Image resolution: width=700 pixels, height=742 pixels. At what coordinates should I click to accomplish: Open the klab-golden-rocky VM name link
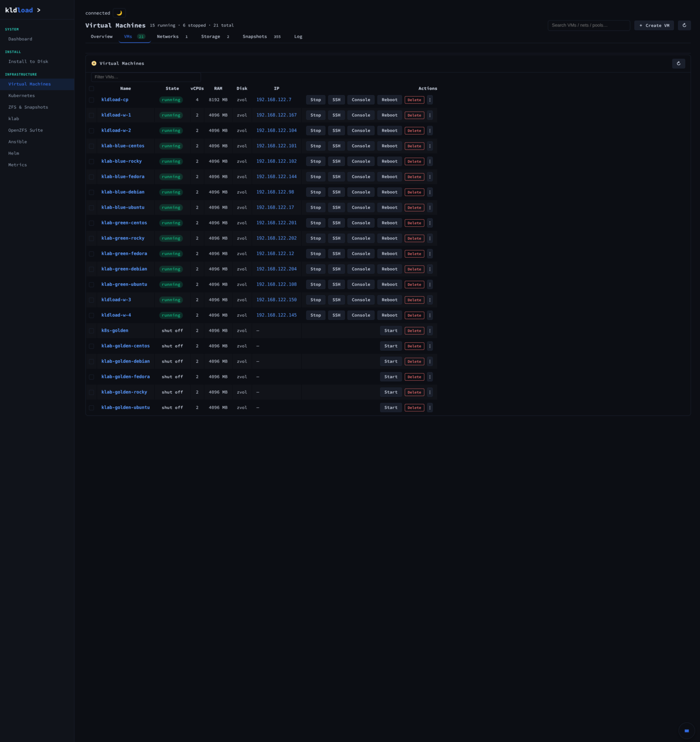124,392
